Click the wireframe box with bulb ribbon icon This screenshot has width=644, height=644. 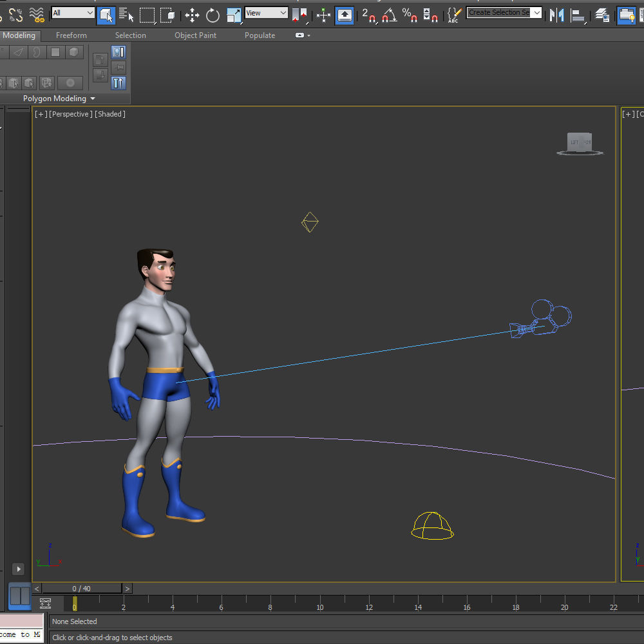point(47,83)
